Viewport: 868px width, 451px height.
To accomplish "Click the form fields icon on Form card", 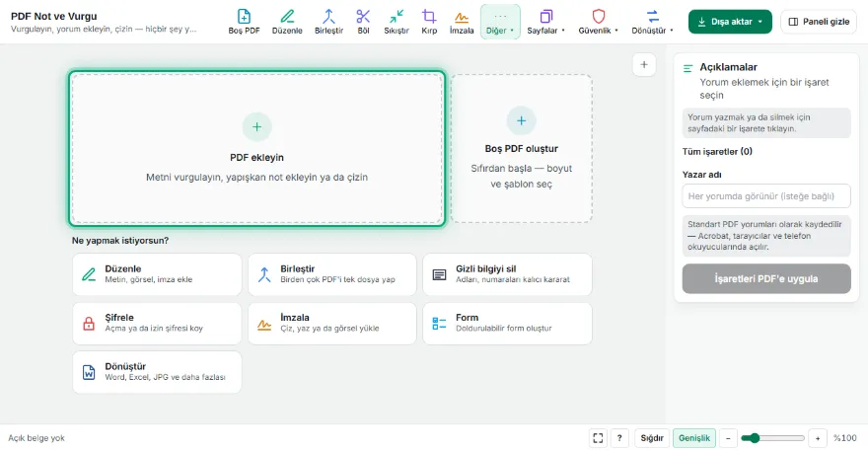I will 440,324.
